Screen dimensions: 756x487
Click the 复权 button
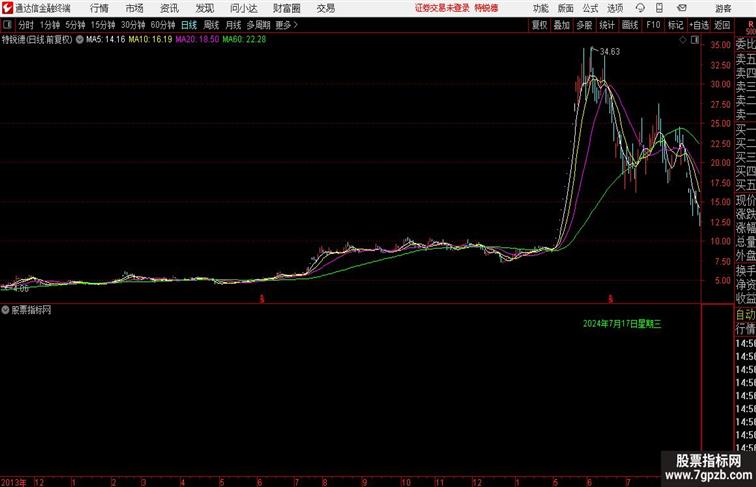click(x=539, y=25)
